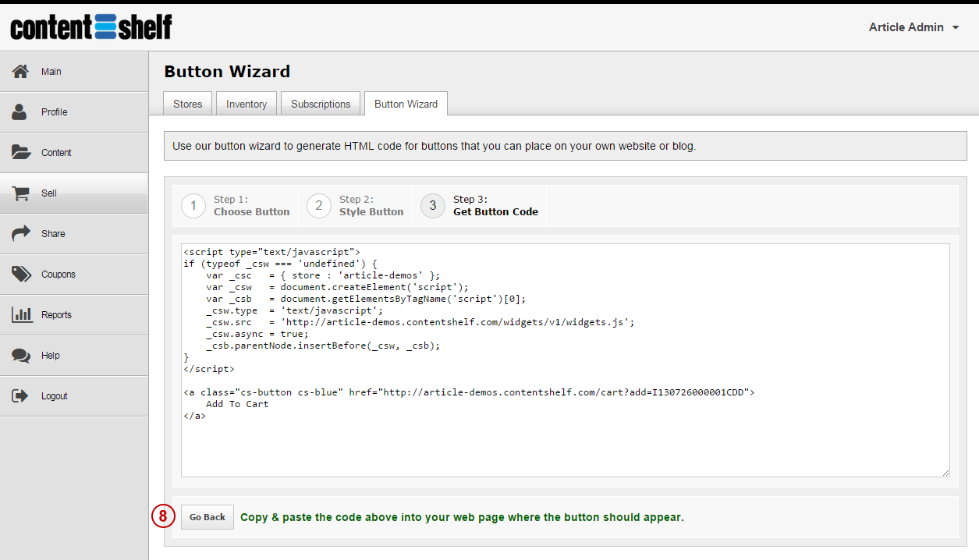Click the closing </a> tag line
This screenshot has width=979, height=560.
pos(195,416)
